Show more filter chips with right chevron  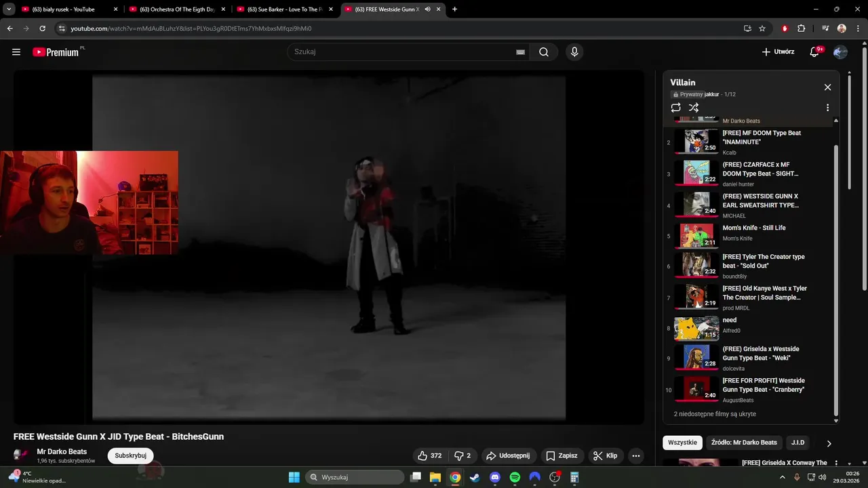pyautogui.click(x=828, y=443)
